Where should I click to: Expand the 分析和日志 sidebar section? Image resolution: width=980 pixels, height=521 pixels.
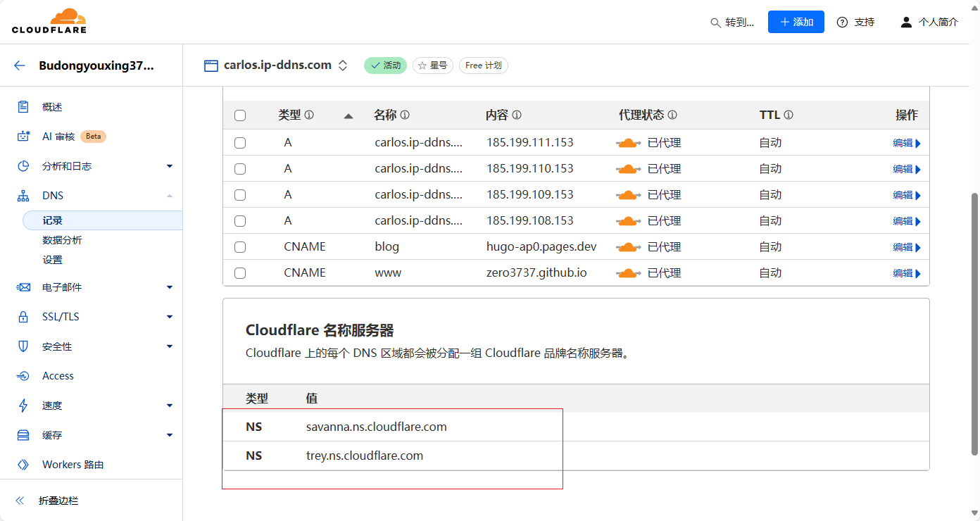170,166
